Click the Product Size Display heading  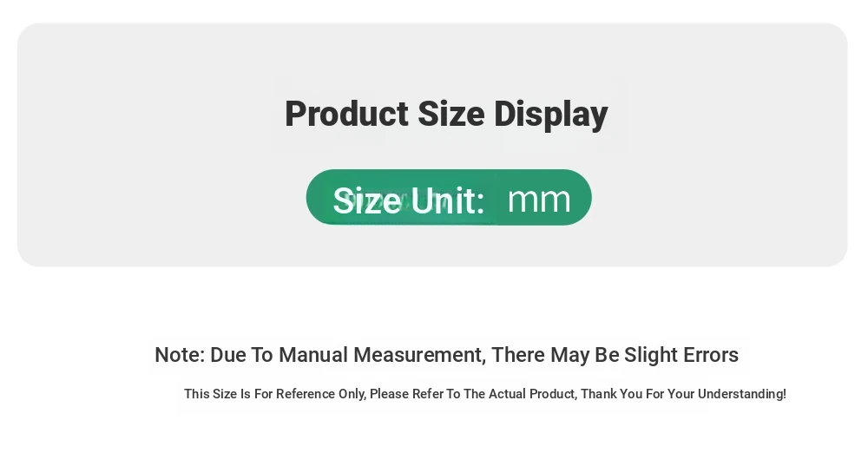click(x=446, y=115)
